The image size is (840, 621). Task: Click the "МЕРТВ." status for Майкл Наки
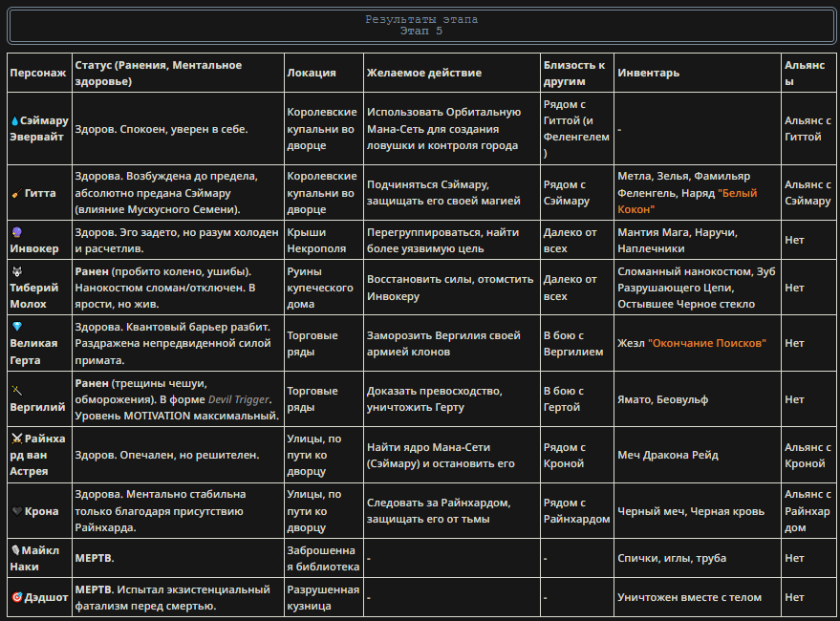point(95,558)
